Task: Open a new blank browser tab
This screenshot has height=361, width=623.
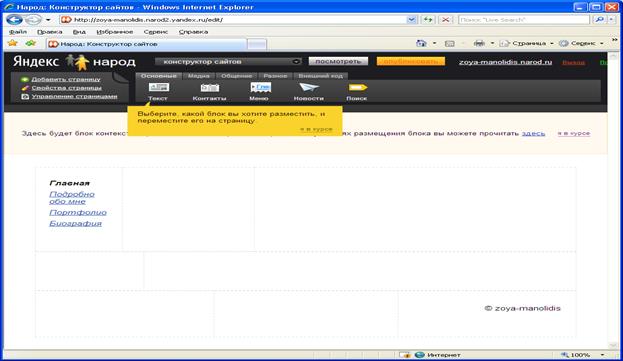Action: tap(257, 44)
